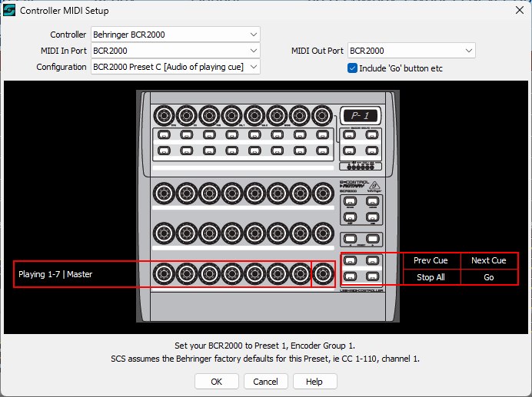Click the 'Set your BCR2000 to Preset 1' instruction

point(264,346)
